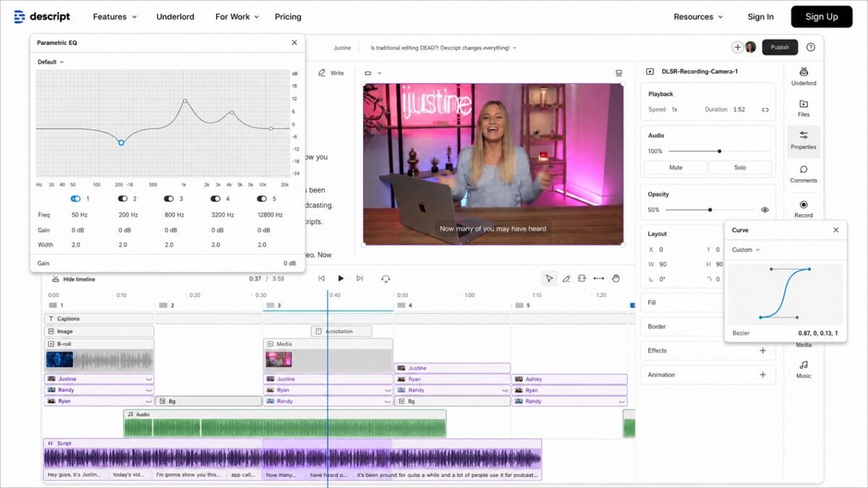Click the Publish button
868x488 pixels.
(x=780, y=47)
